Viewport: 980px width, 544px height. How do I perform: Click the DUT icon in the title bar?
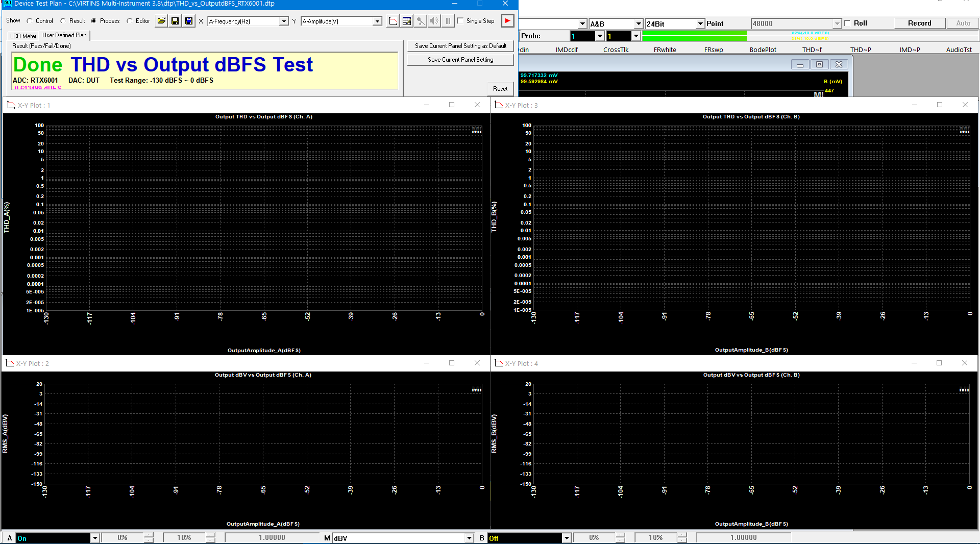pyautogui.click(x=7, y=4)
